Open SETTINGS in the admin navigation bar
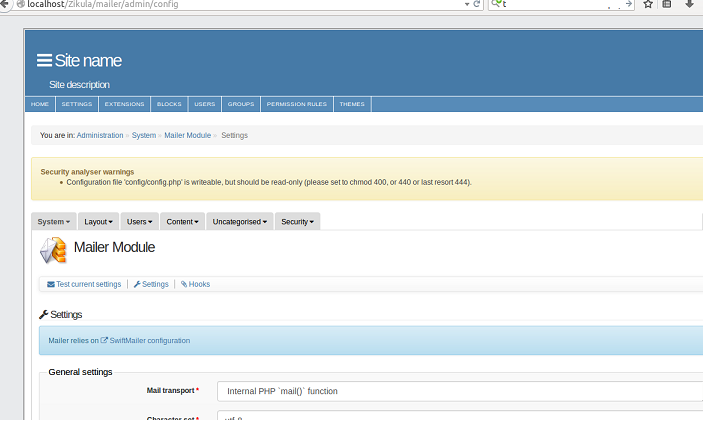Image resolution: width=703 pixels, height=437 pixels. point(77,104)
